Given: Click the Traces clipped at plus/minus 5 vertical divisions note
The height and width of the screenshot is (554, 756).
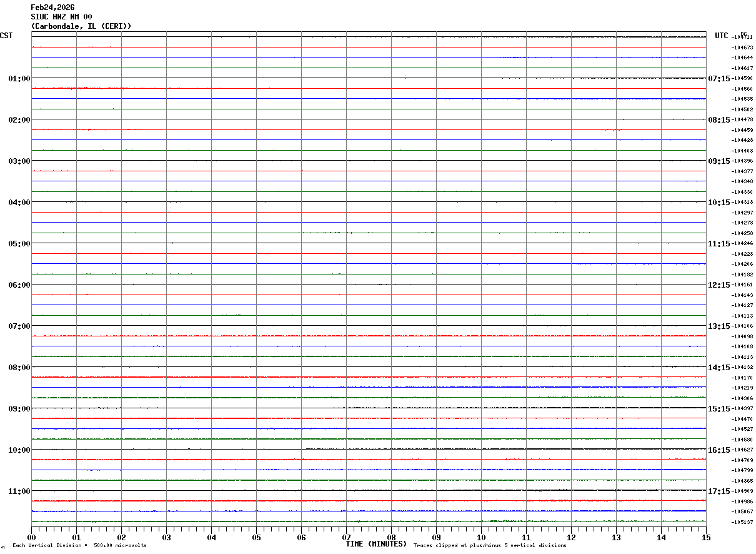Looking at the screenshot, I should (490, 546).
